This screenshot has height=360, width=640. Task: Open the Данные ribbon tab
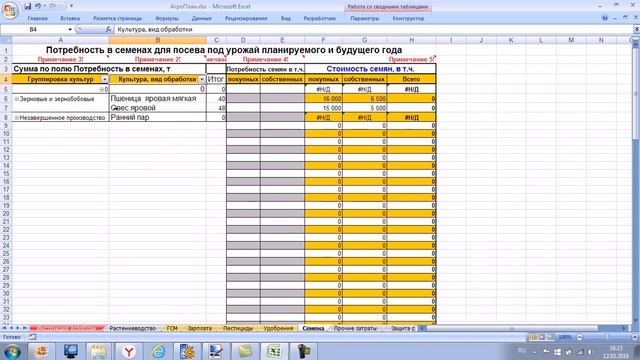202,18
